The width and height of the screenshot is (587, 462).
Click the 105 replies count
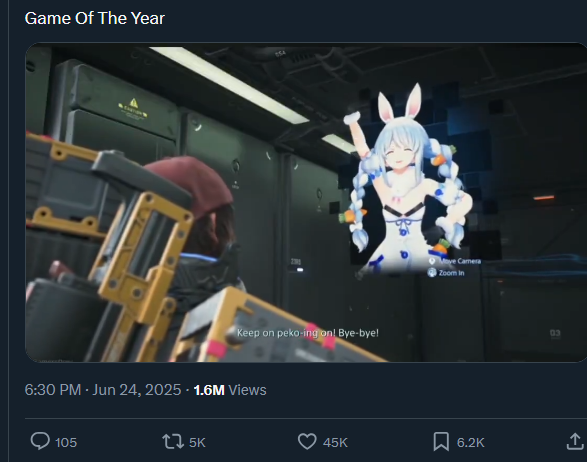click(x=66, y=443)
